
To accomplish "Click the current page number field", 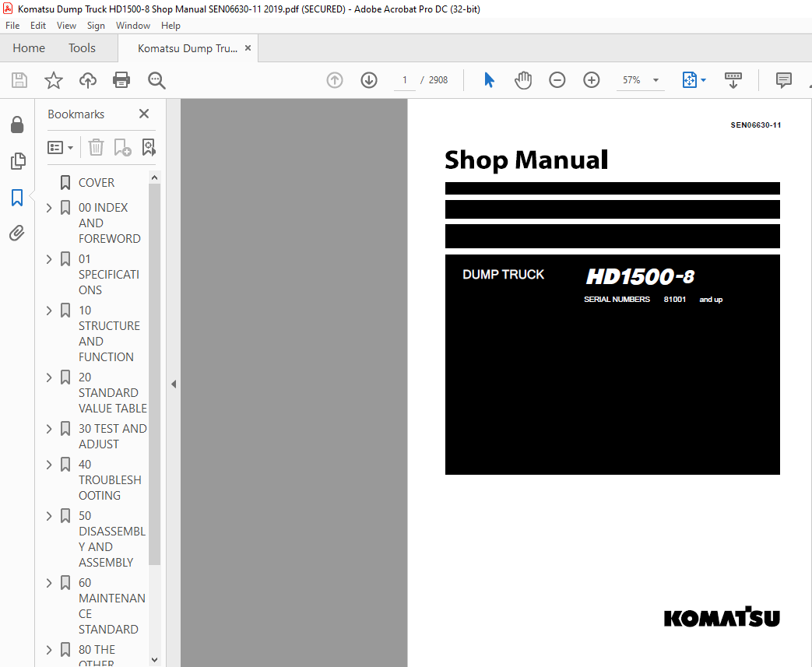I will tap(405, 80).
